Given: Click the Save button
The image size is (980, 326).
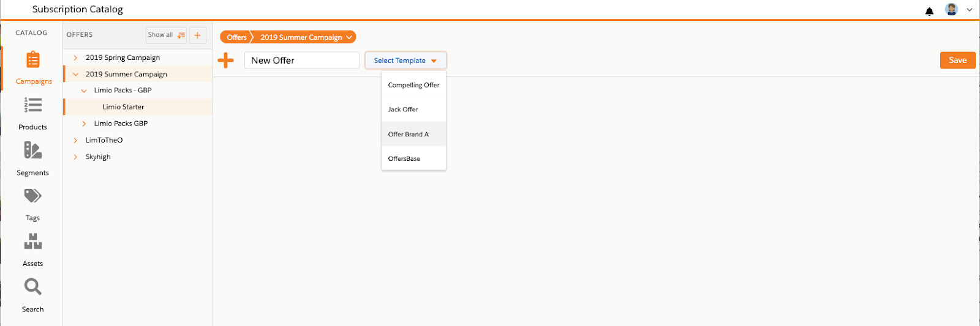Looking at the screenshot, I should [957, 60].
